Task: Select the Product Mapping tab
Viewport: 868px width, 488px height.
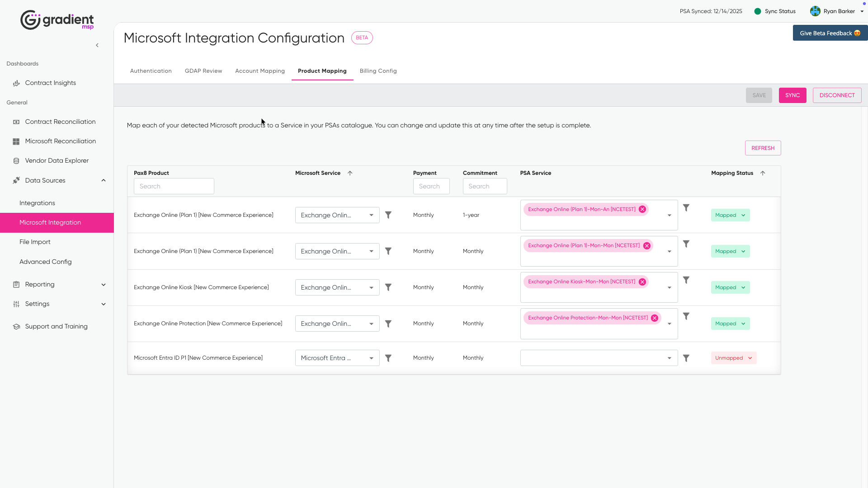Action: (x=322, y=71)
